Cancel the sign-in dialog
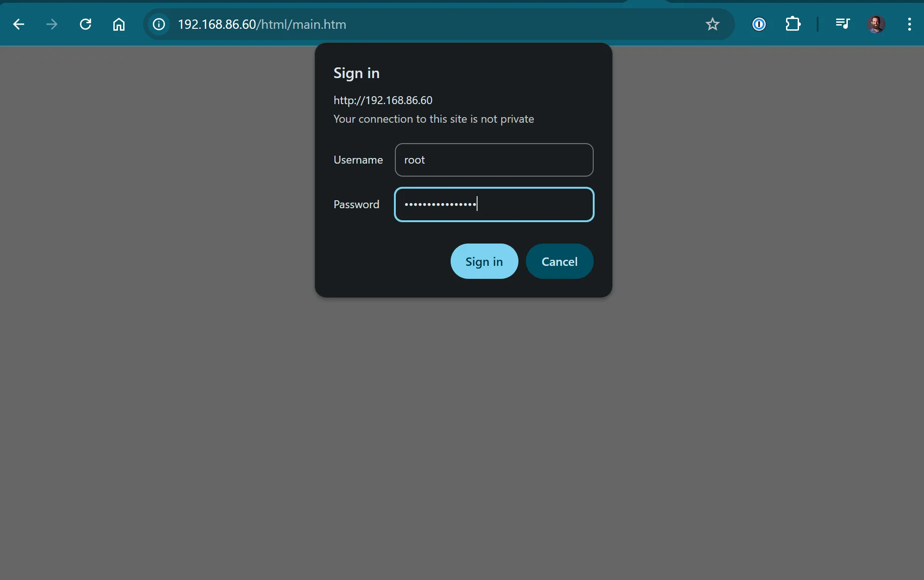The image size is (924, 580). pyautogui.click(x=559, y=261)
